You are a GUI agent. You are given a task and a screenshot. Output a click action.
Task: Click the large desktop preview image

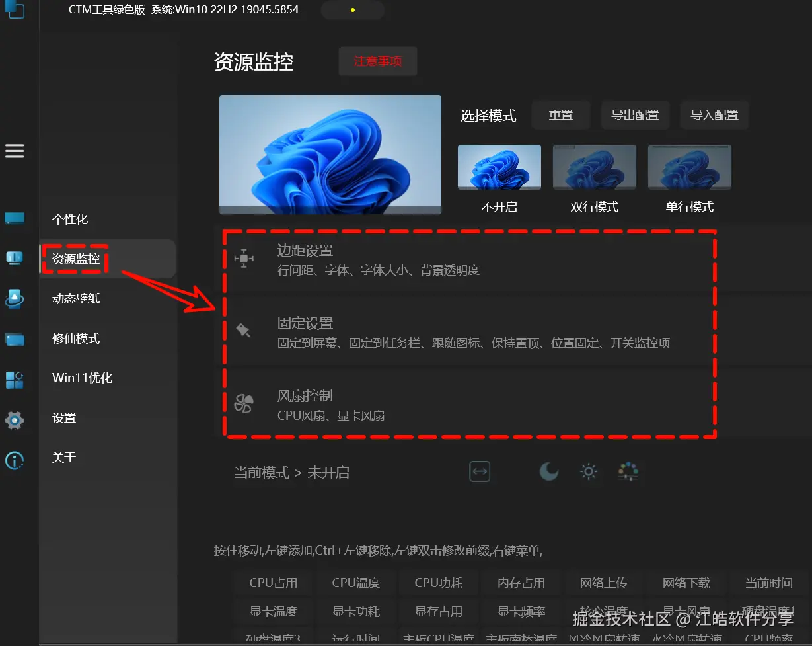coord(330,154)
